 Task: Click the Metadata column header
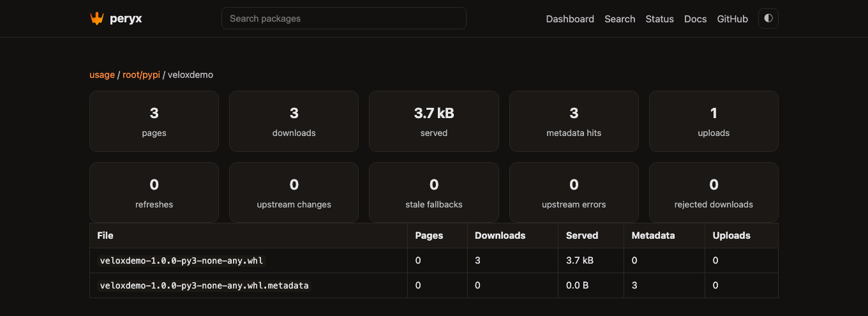coord(664,236)
